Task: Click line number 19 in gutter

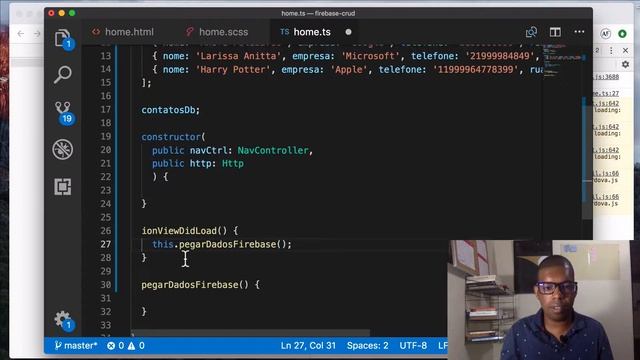Action: coord(106,136)
